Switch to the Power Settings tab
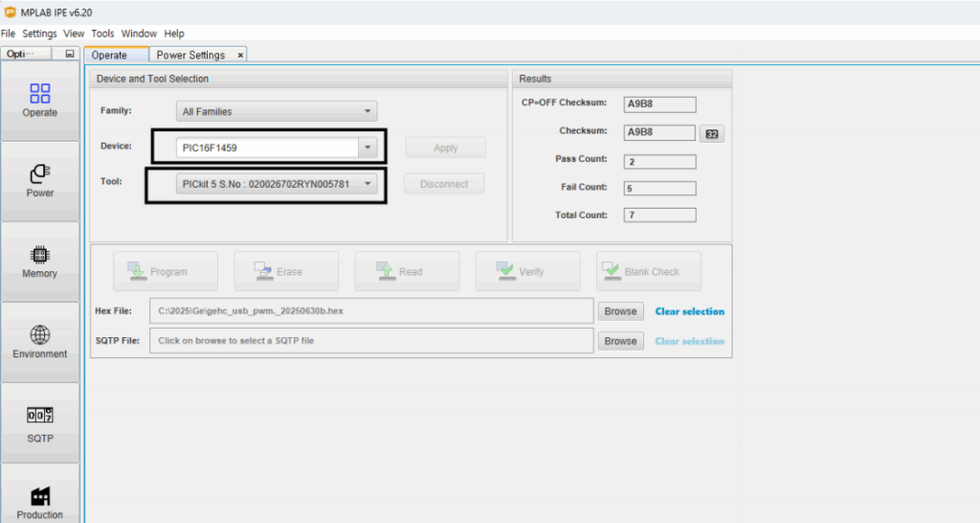980x523 pixels. pos(190,55)
